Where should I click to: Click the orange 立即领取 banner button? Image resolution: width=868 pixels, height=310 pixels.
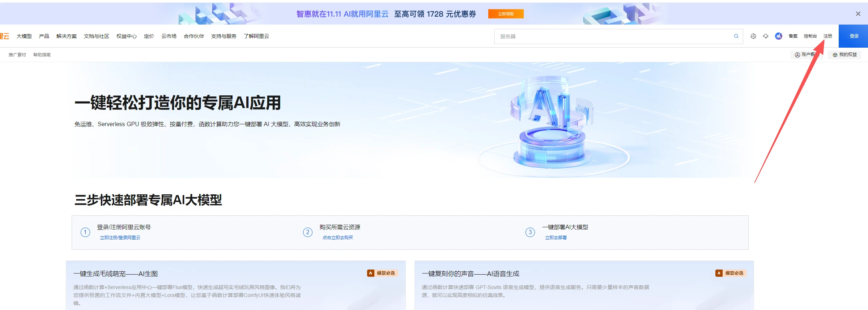506,14
